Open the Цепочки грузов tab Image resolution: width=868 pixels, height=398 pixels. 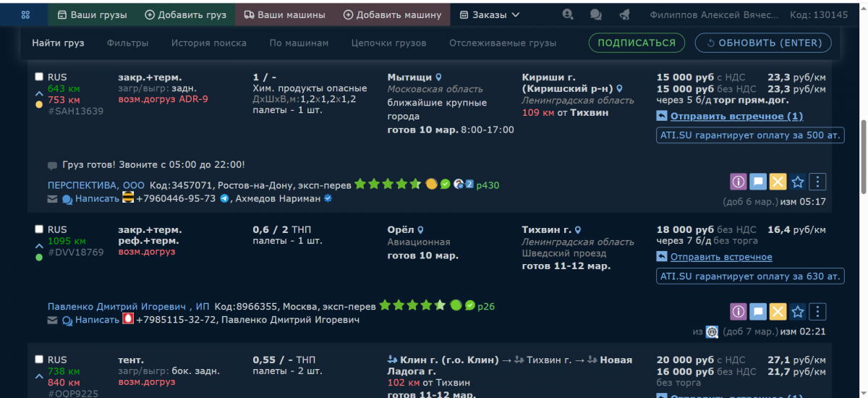388,43
